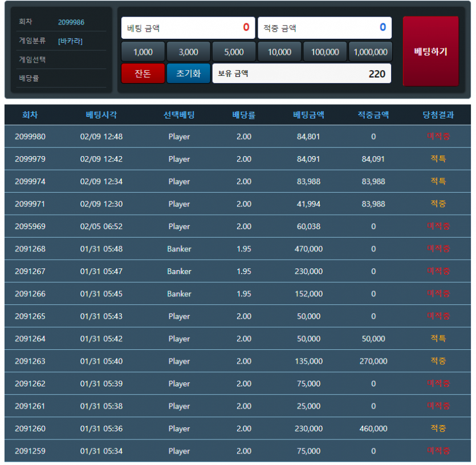Click the 베팅 금액 input field
The image size is (476, 465).
click(188, 28)
